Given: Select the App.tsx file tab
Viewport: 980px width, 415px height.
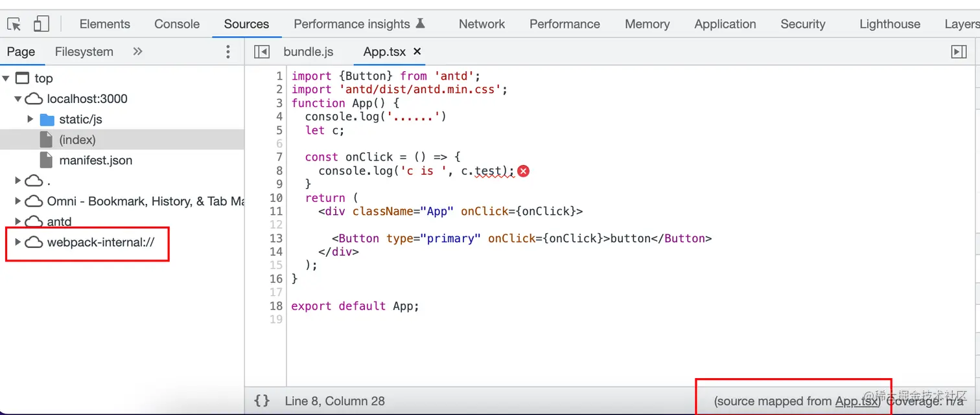Looking at the screenshot, I should click(384, 52).
